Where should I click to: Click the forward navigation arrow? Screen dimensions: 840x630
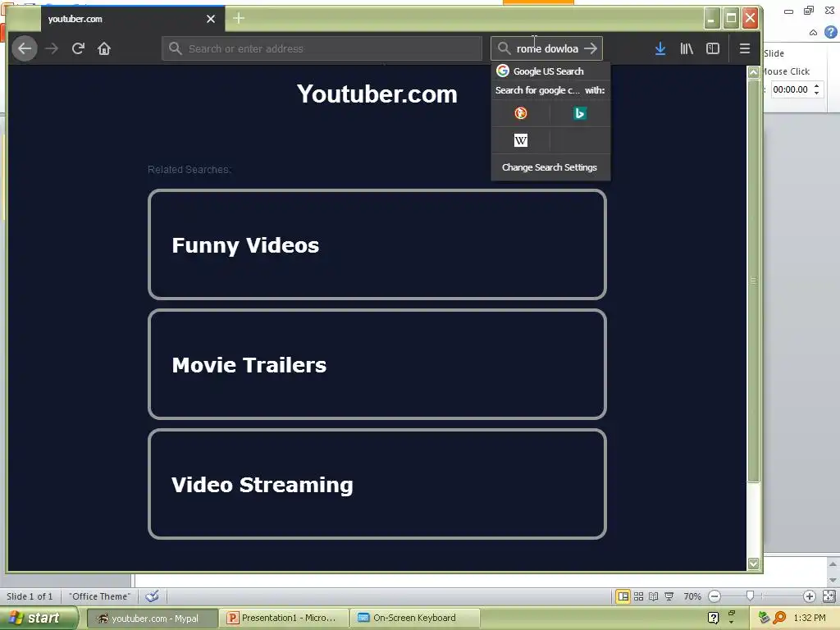(x=52, y=48)
